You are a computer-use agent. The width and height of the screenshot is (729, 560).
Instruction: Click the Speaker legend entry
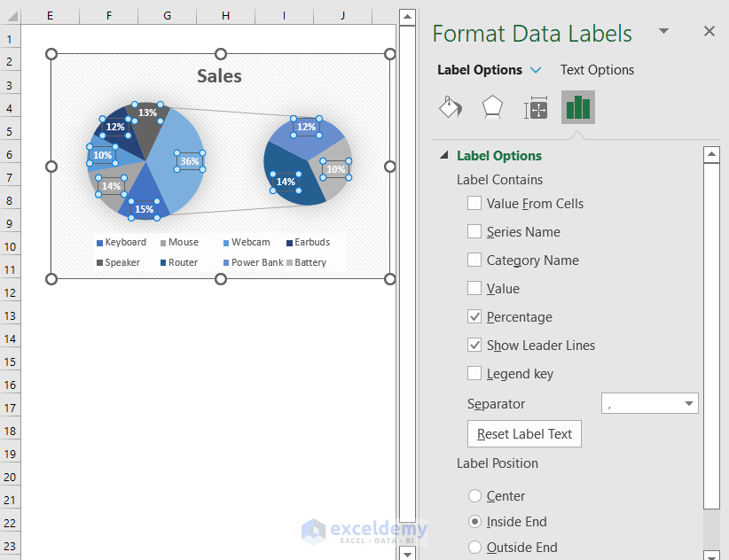(x=118, y=262)
